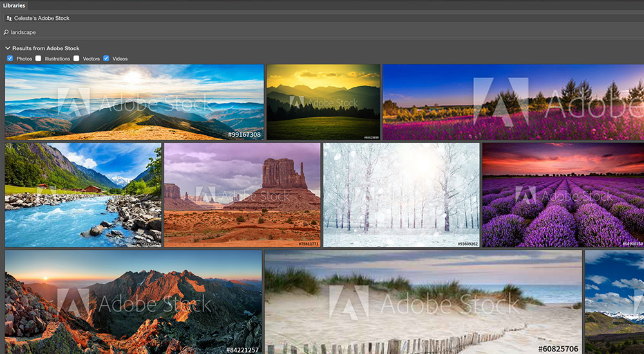Open the Celeste's Adobe Stock library dropdown
This screenshot has width=644, height=354.
[322, 19]
